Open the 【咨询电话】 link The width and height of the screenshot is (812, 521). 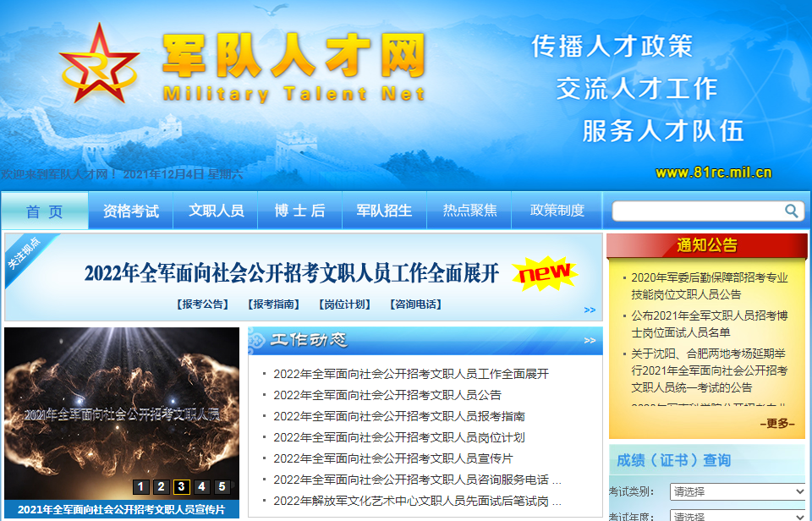[x=415, y=304]
